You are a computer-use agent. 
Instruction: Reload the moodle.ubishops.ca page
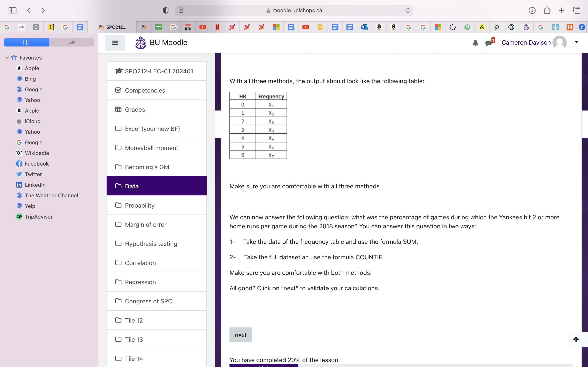(x=408, y=10)
